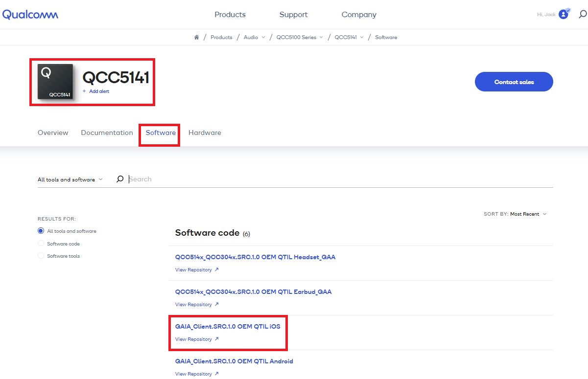
Task: Click the external-link arrow for Earbud_GAA repository
Action: coord(217,304)
